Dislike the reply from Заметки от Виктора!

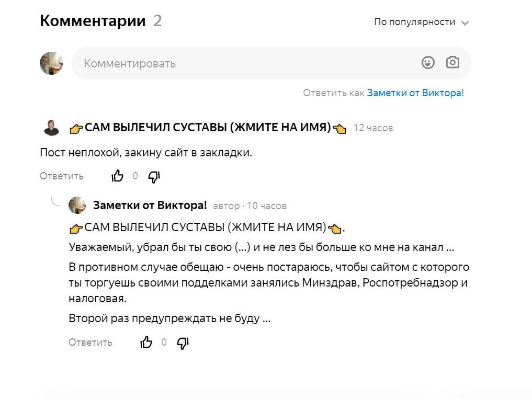tap(183, 343)
